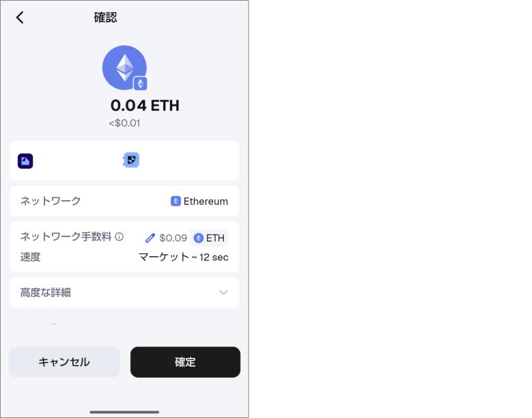This screenshot has height=418, width=532.
Task: Open the ETH fee token selector
Action: tap(209, 238)
